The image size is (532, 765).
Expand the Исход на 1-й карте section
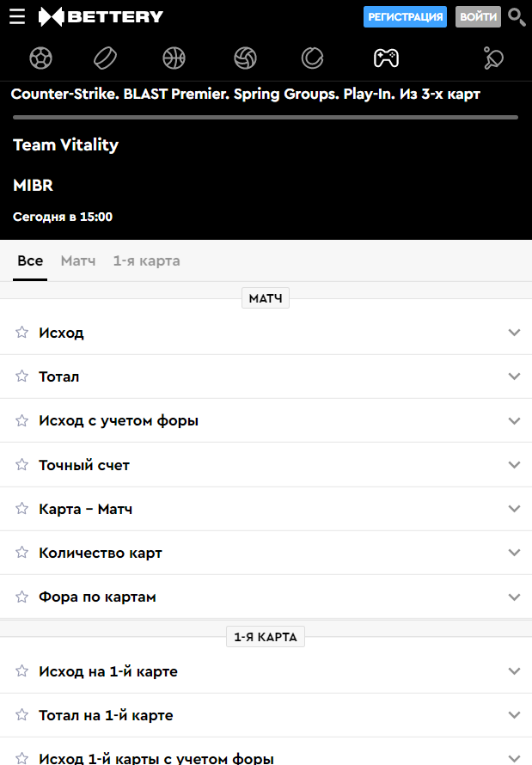click(x=514, y=671)
